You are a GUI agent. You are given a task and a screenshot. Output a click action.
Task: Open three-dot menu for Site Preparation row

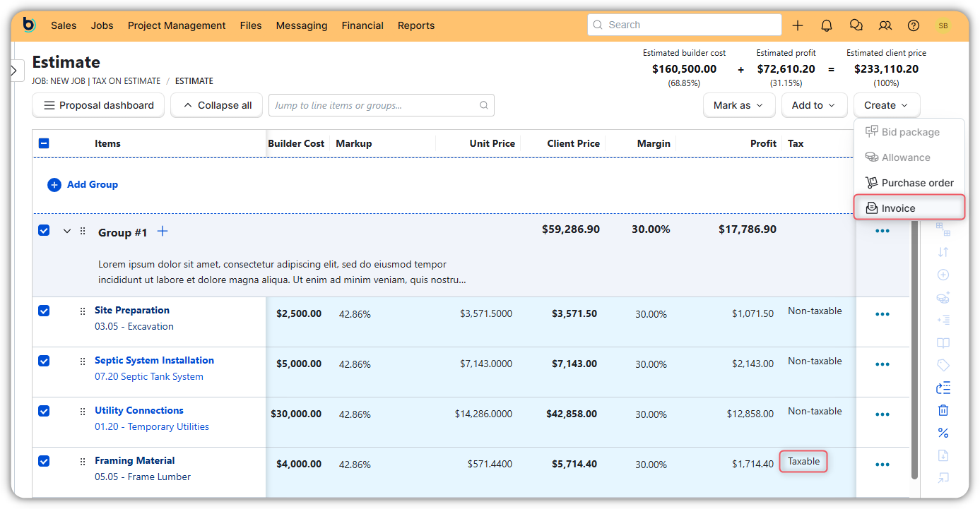click(882, 314)
